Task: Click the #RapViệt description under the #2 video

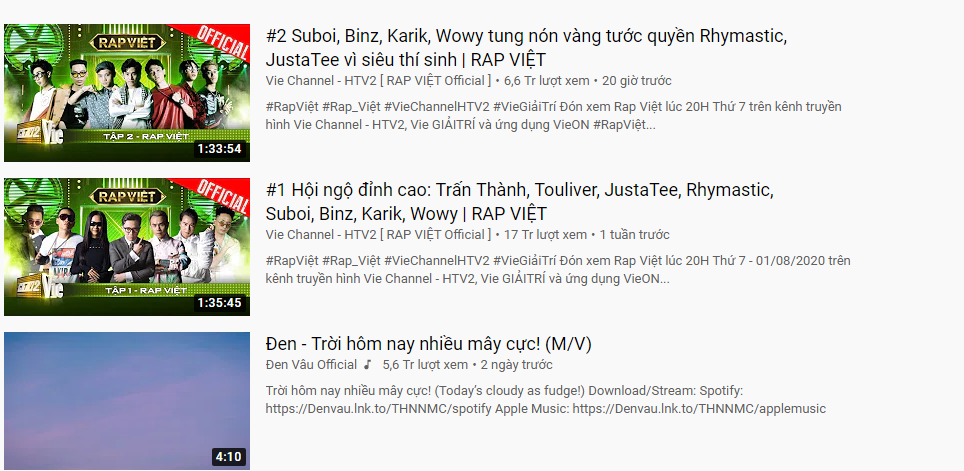Action: point(553,116)
